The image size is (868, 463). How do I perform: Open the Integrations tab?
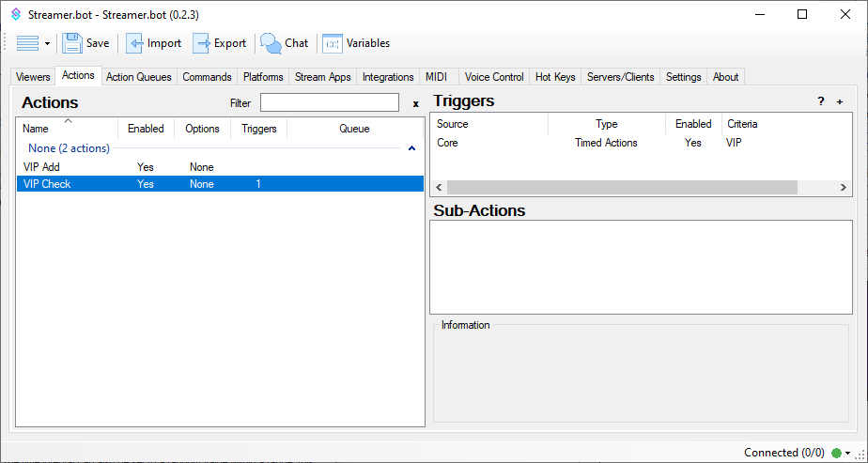coord(388,77)
